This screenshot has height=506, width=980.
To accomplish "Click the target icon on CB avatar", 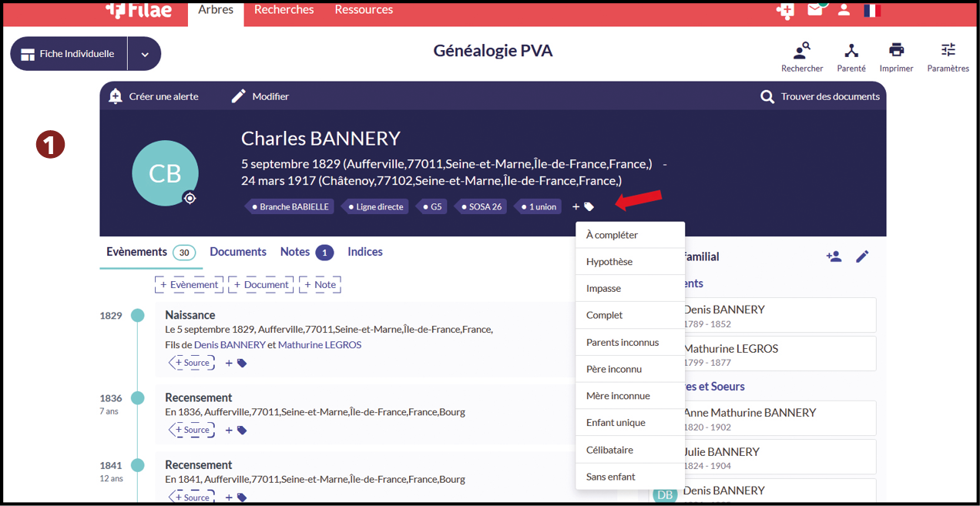I will coord(190,198).
